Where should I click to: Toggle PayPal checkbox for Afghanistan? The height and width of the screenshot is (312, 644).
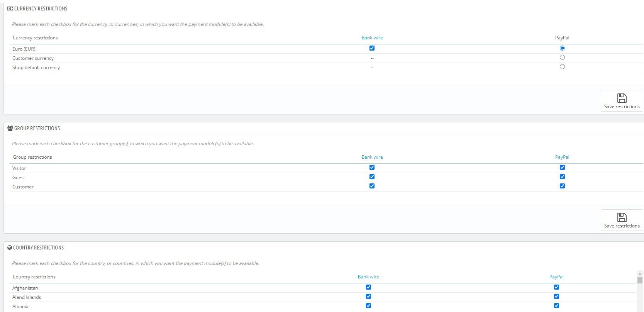(556, 287)
